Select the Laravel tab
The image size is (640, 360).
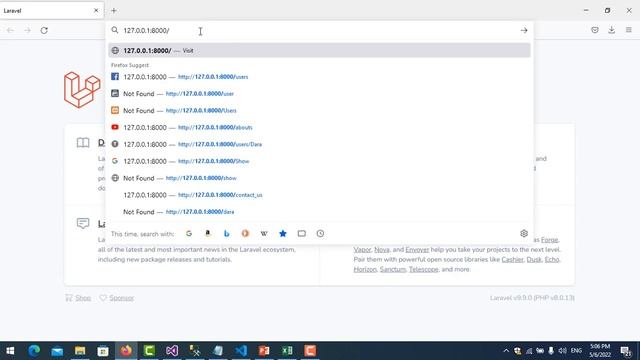[x=51, y=11]
